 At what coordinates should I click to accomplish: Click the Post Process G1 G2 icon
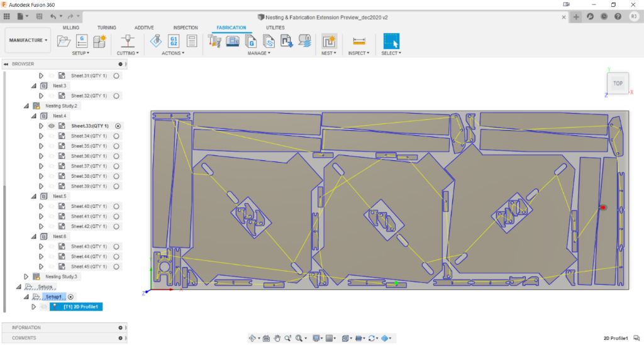coord(174,41)
